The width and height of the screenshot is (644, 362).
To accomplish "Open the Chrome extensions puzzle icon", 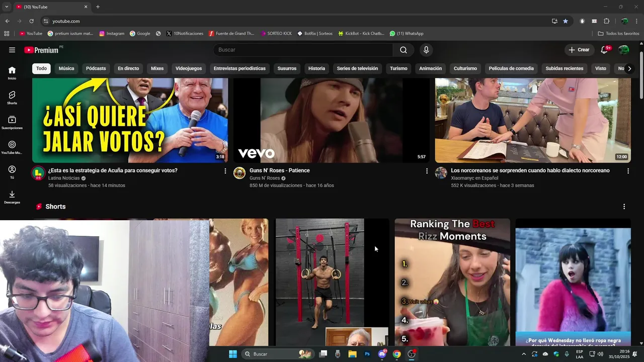I will tap(606, 21).
